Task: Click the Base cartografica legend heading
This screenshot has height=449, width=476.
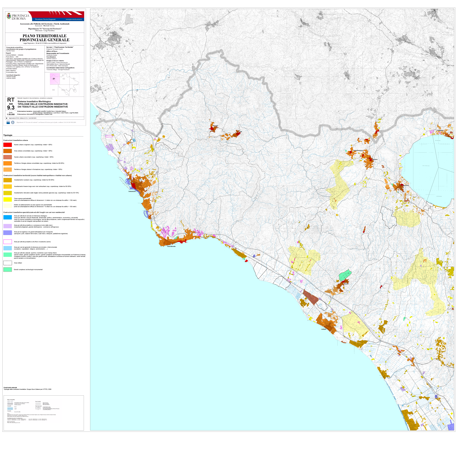Action: point(11,400)
